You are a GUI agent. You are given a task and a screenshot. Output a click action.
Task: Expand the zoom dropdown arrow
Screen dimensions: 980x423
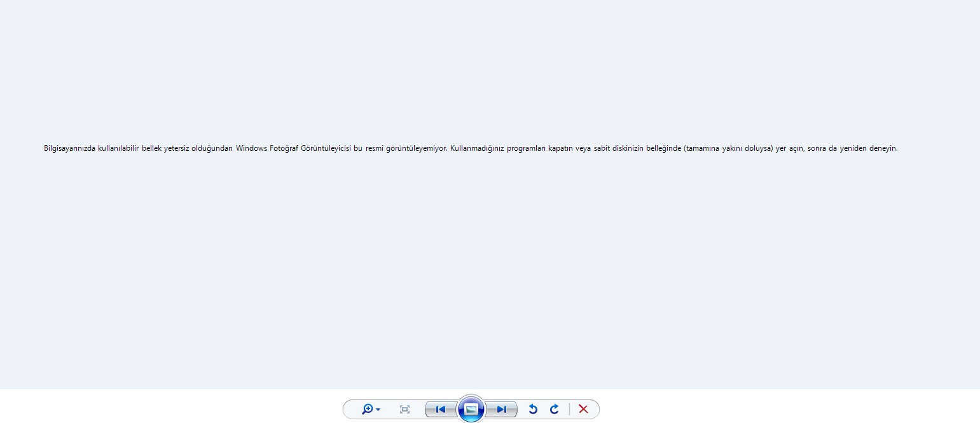click(x=378, y=410)
